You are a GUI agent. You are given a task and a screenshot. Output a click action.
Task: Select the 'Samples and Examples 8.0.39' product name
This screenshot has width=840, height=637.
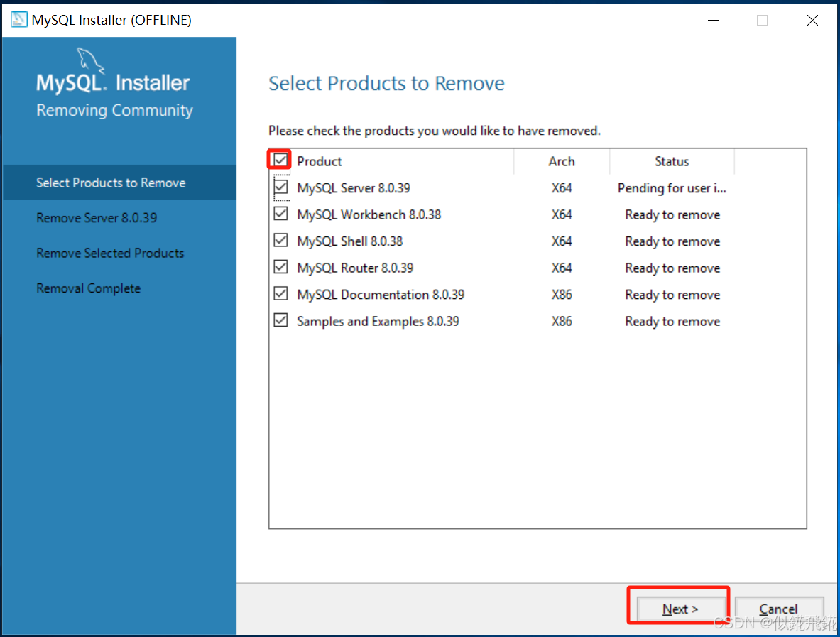(x=378, y=322)
